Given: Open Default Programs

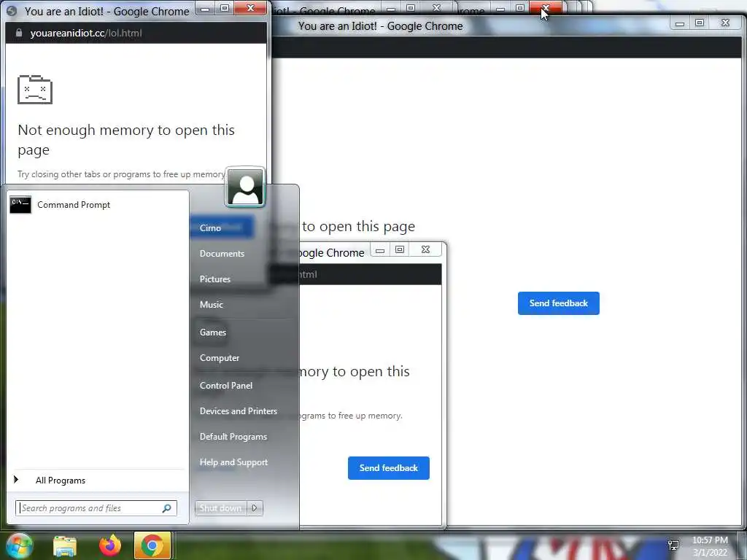Looking at the screenshot, I should tap(233, 437).
